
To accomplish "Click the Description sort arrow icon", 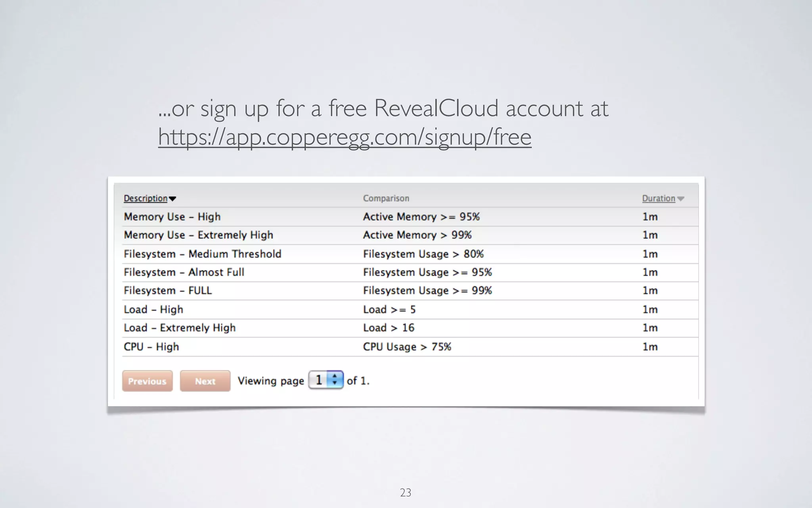I will click(172, 199).
